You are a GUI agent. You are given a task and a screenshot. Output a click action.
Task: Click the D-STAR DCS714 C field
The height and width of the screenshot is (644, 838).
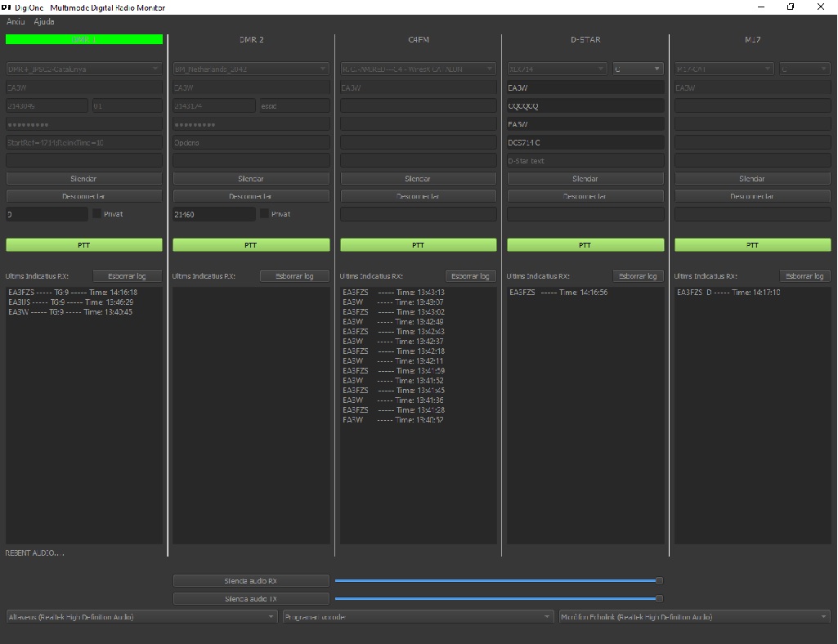pyautogui.click(x=585, y=142)
